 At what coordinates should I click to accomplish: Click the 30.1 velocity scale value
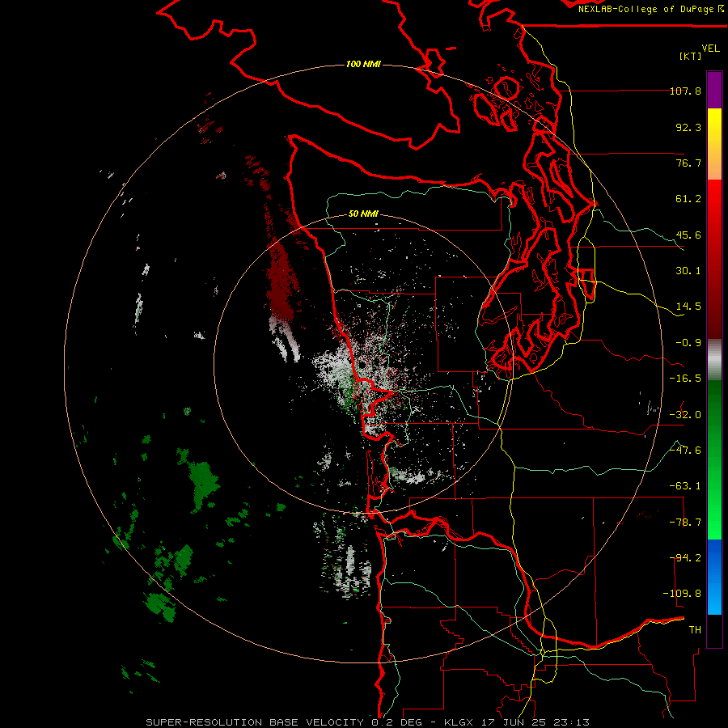point(688,271)
